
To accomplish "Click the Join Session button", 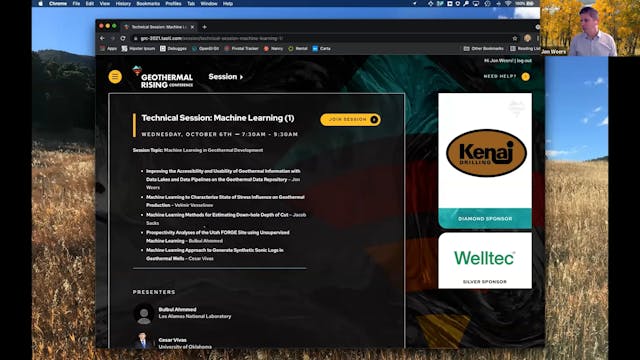I will pos(350,120).
